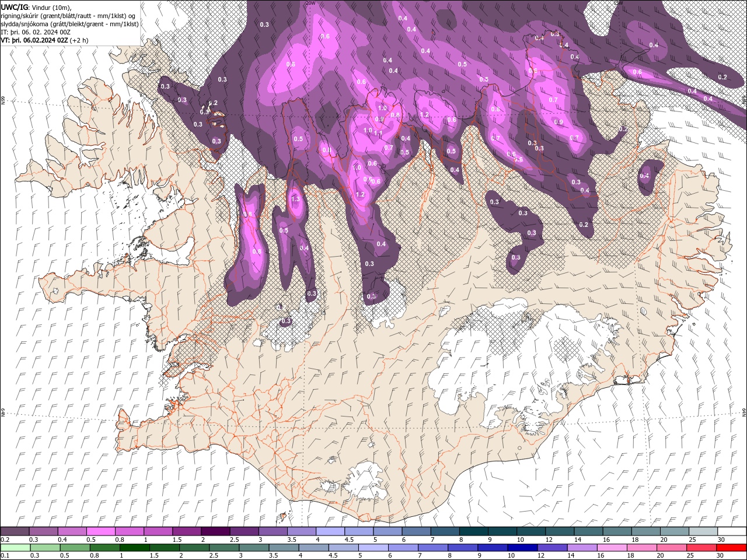Pick snow-row swatch between 0.8 and 1

coord(130,531)
